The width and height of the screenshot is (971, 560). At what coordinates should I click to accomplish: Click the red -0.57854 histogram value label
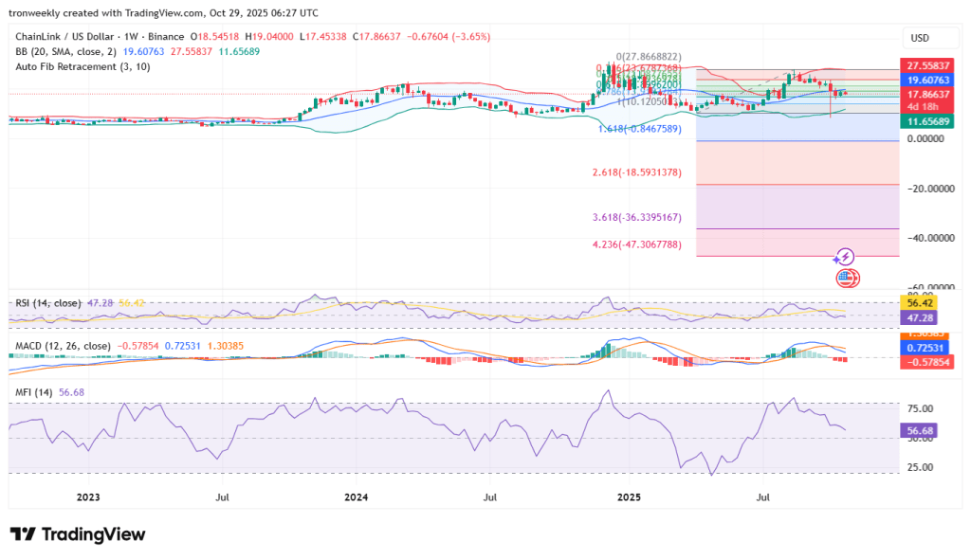click(925, 362)
